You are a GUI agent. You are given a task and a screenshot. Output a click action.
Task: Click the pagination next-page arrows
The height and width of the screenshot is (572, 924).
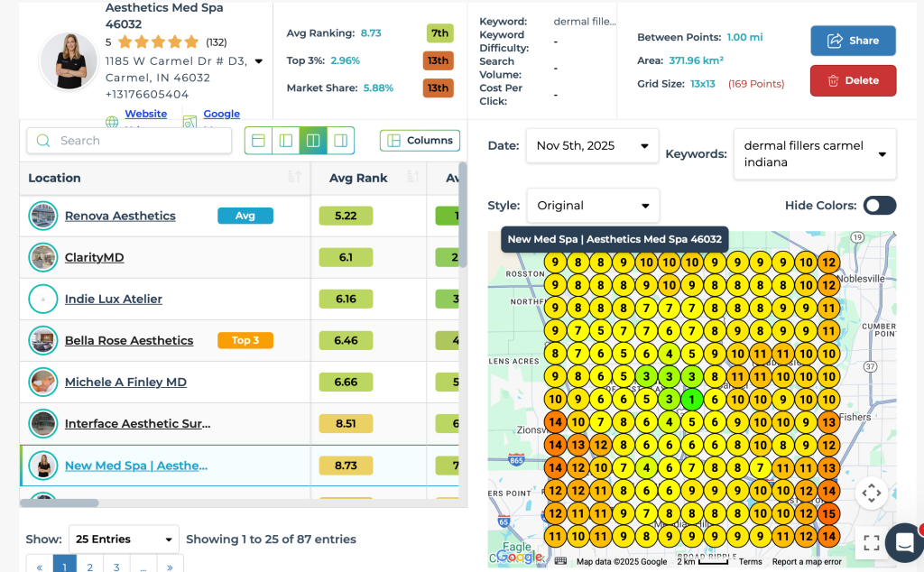[170, 567]
